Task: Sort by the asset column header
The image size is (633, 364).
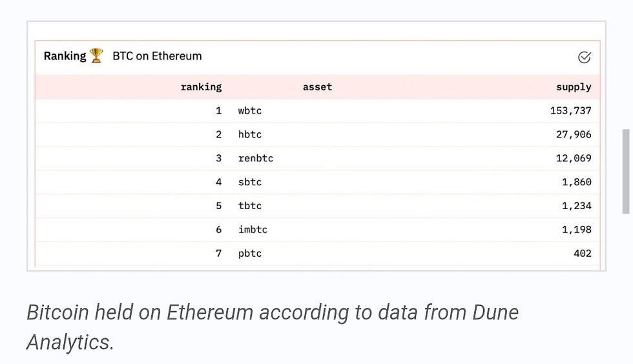Action: [x=317, y=86]
